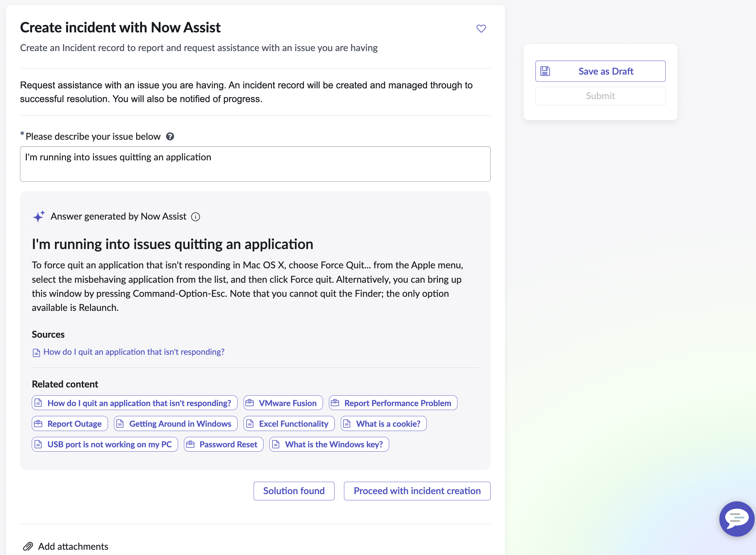Click the document icon beside Sources link
Image resolution: width=756 pixels, height=555 pixels.
(x=36, y=352)
